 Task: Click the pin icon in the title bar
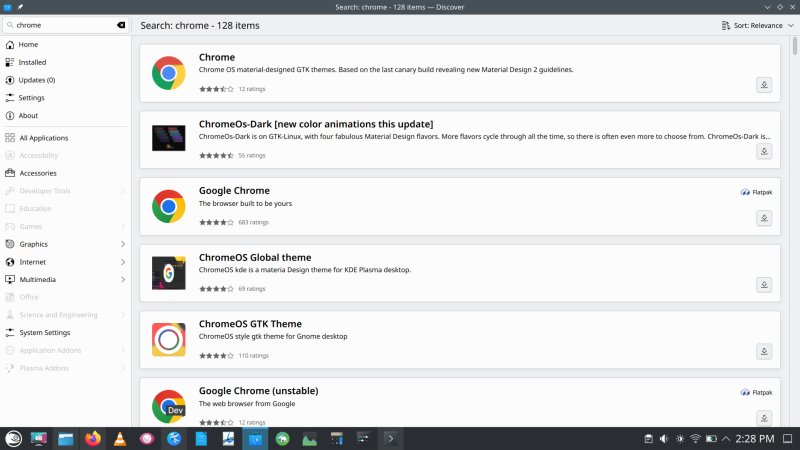click(20, 7)
